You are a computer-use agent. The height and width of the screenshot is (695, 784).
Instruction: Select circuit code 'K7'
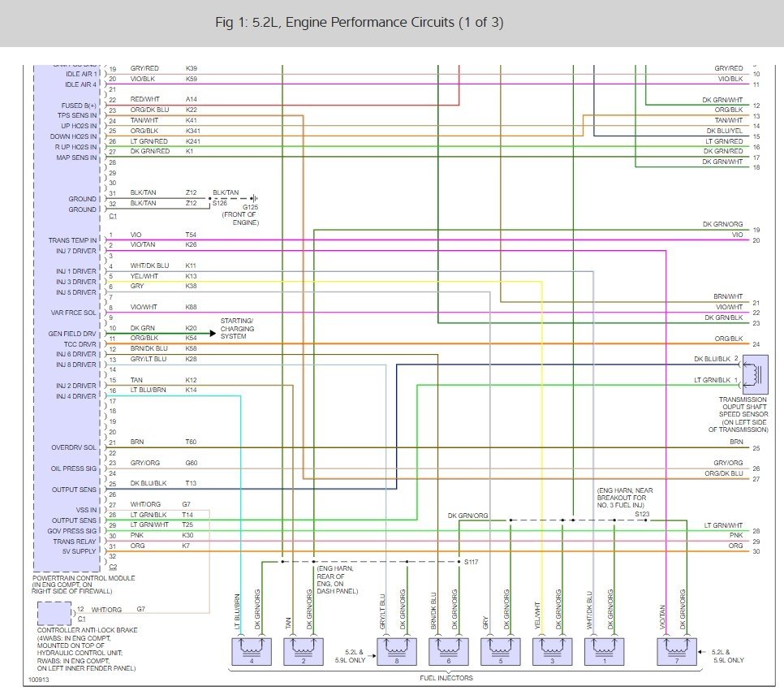tap(186, 546)
